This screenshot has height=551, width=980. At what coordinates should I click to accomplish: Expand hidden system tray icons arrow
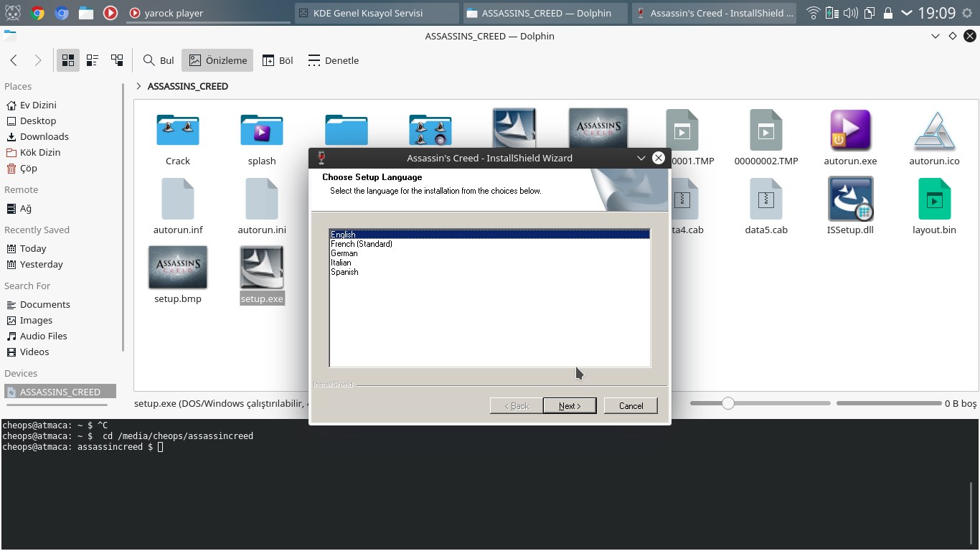tap(907, 13)
